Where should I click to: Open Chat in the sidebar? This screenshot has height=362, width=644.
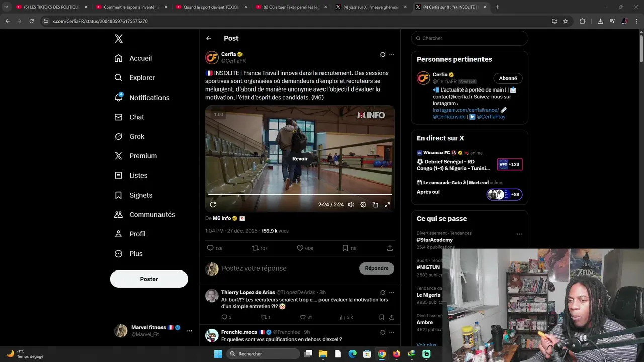pos(129,117)
